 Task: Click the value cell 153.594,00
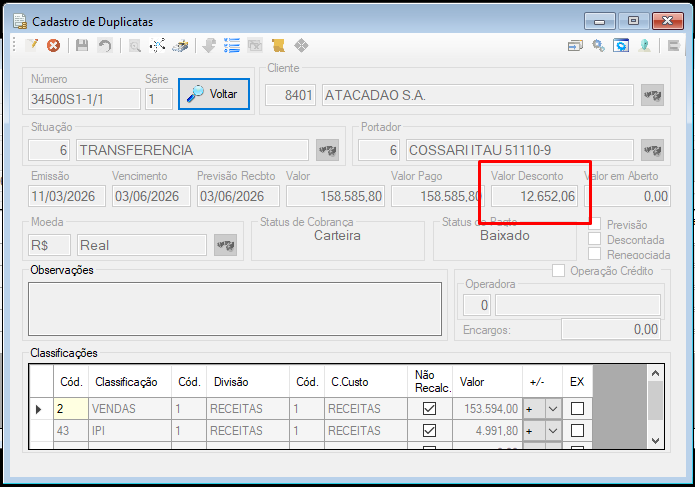[x=488, y=409]
